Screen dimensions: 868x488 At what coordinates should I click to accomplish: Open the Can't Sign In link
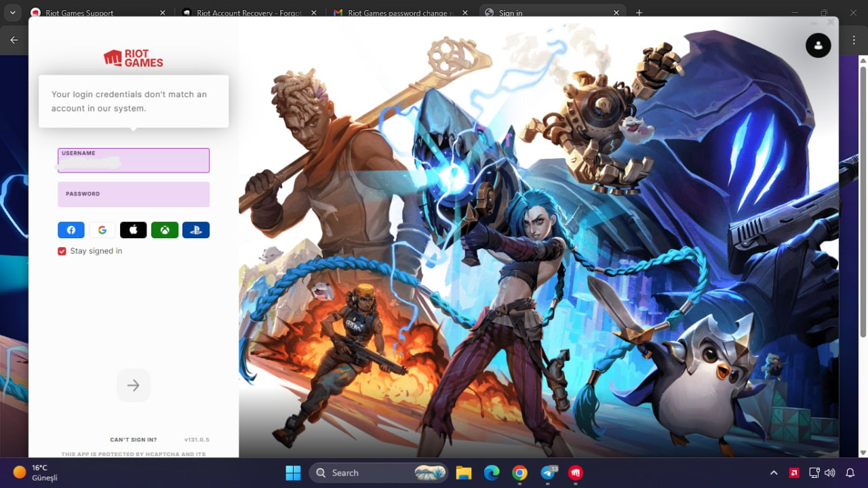(x=134, y=440)
